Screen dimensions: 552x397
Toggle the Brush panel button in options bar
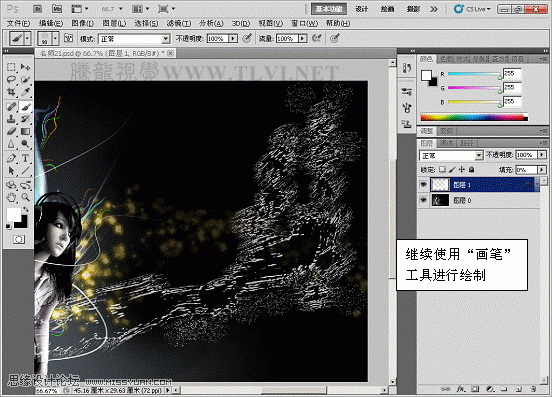[68, 38]
